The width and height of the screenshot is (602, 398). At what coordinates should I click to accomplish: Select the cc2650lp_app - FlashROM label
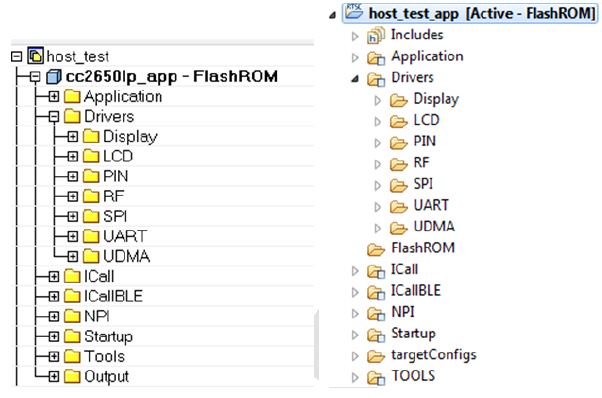pyautogui.click(x=172, y=76)
